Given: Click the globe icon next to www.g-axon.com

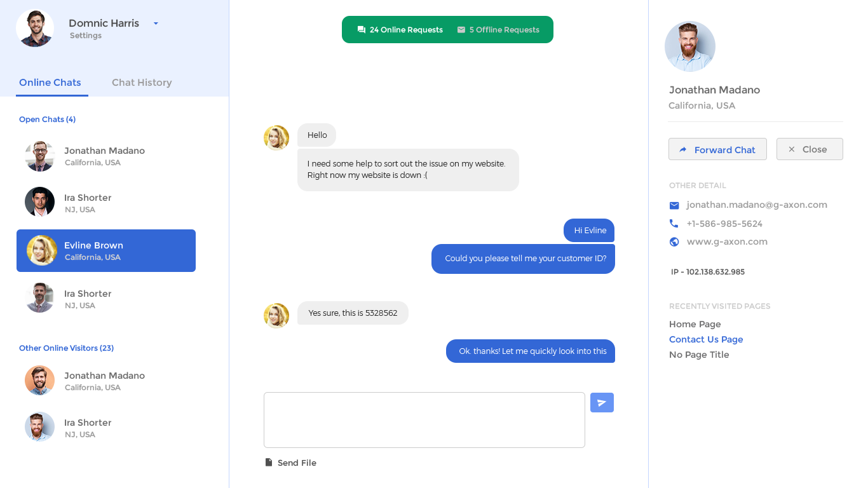Looking at the screenshot, I should pyautogui.click(x=674, y=241).
